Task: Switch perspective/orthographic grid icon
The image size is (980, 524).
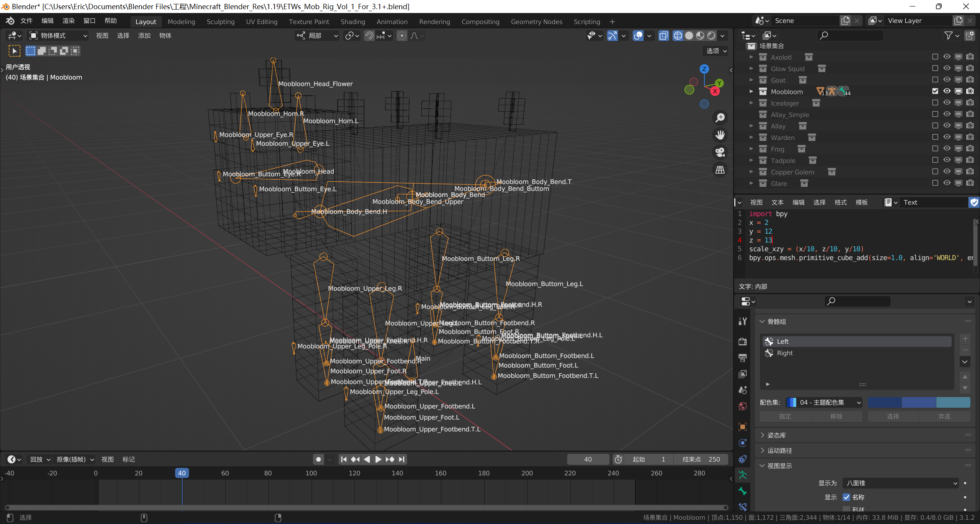Action: point(720,170)
